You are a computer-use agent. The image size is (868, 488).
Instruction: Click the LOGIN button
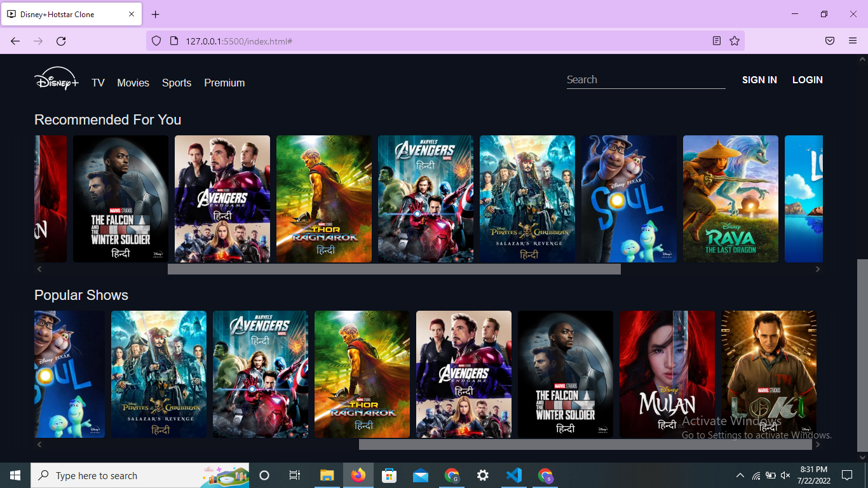807,79
